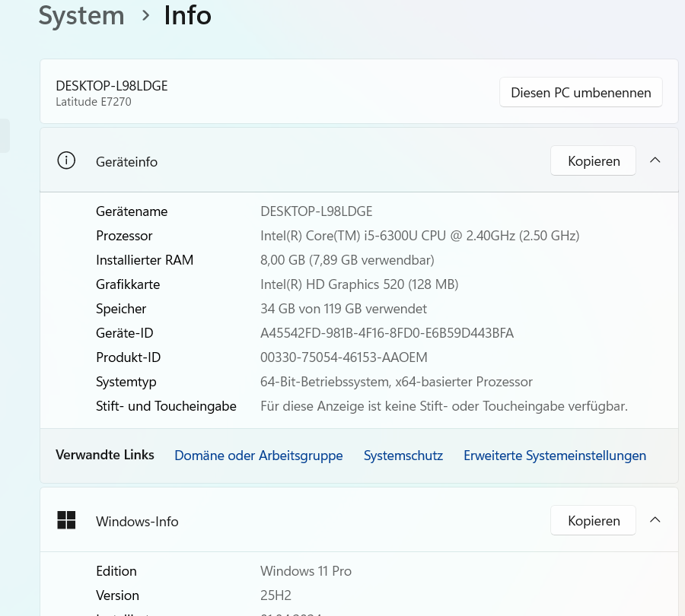685x616 pixels.
Task: Click Intel(R) HD Graphics 520 value
Action: [x=359, y=284]
